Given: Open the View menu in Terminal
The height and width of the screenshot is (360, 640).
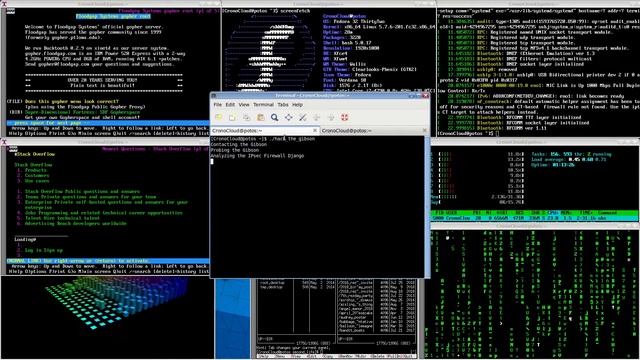Looking at the screenshot, I should coord(244,105).
